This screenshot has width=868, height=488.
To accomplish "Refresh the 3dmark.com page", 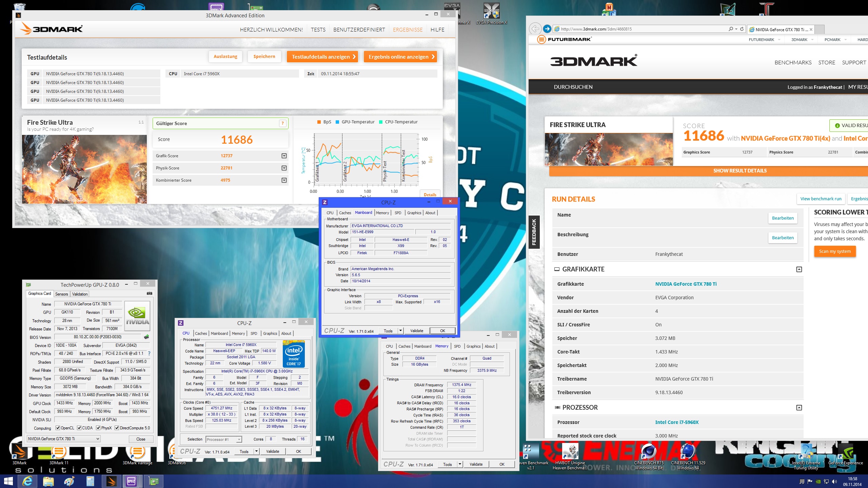I will [x=742, y=29].
